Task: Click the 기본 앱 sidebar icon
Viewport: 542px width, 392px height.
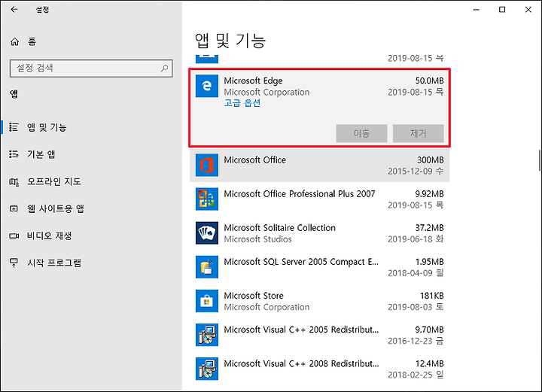Action: 14,154
